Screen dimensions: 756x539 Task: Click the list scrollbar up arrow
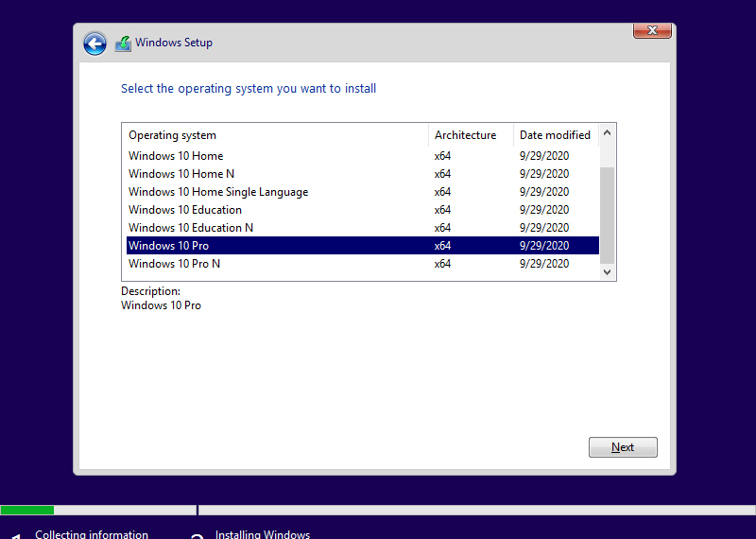coord(607,132)
